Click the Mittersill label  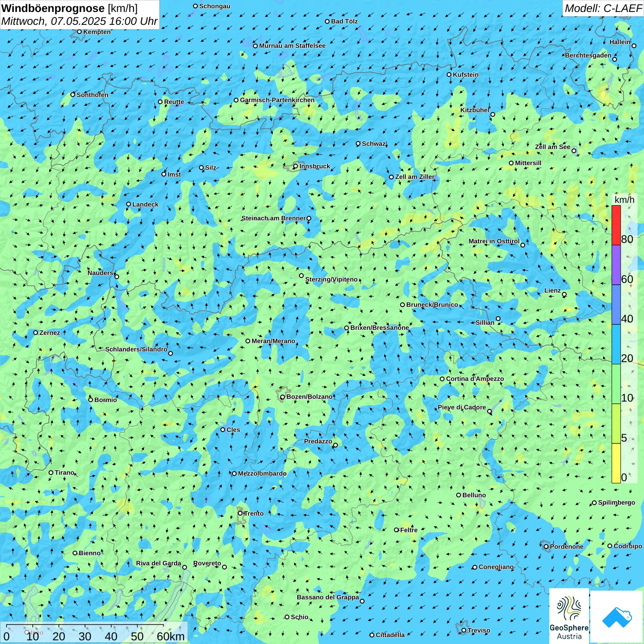point(528,163)
